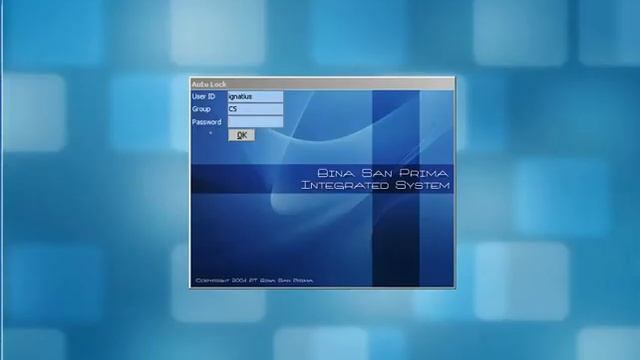
Task: Click the Password label text
Action: coord(207,122)
